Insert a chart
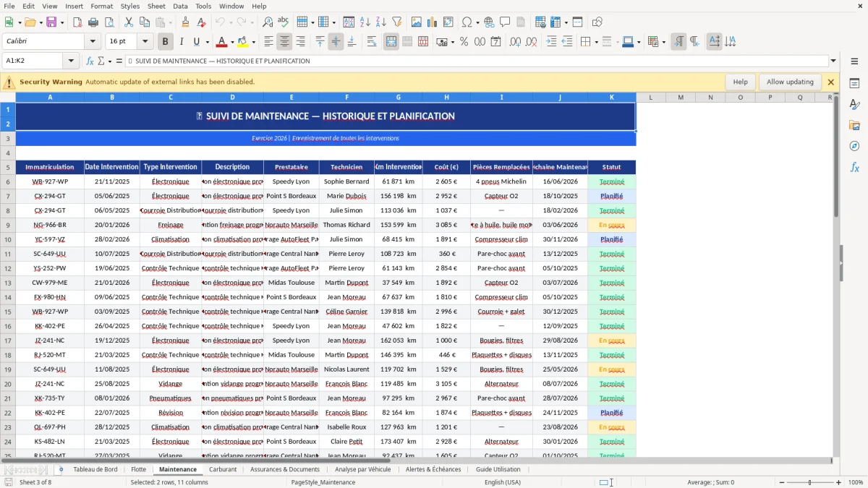868x488 pixels. (x=431, y=22)
